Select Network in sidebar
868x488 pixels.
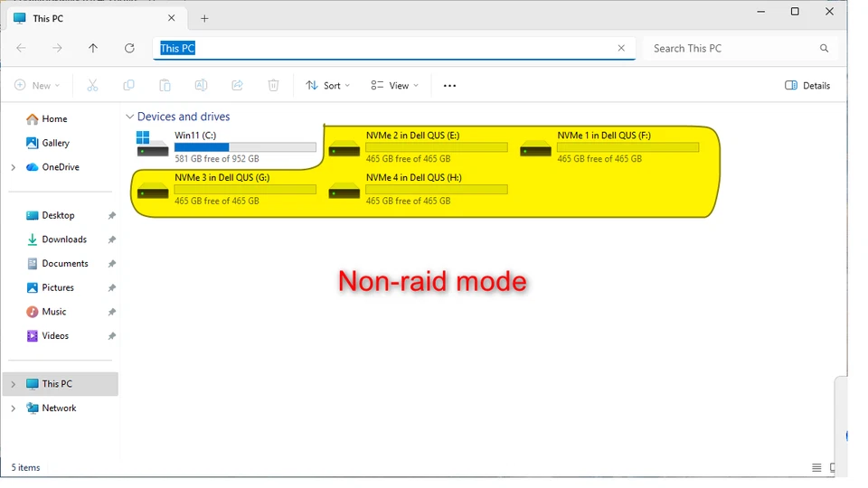coord(59,408)
